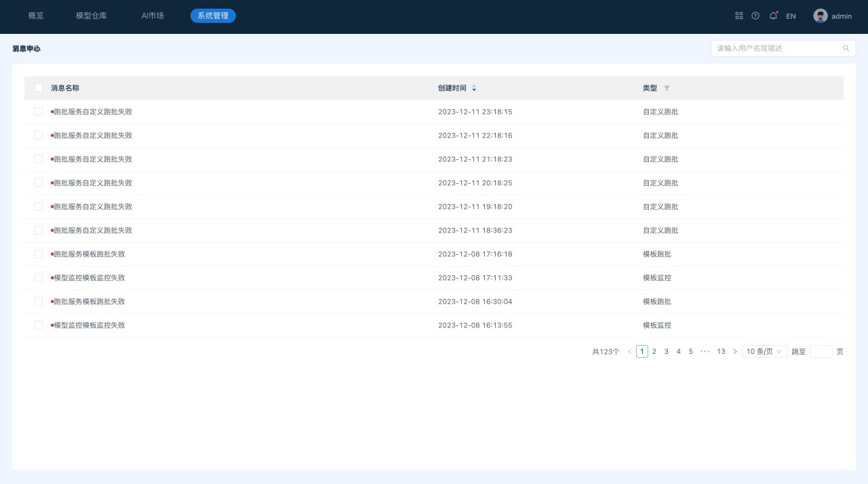This screenshot has width=868, height=484.
Task: Select checkbox for 2023-12-08 17:11:33 row
Action: tap(39, 278)
